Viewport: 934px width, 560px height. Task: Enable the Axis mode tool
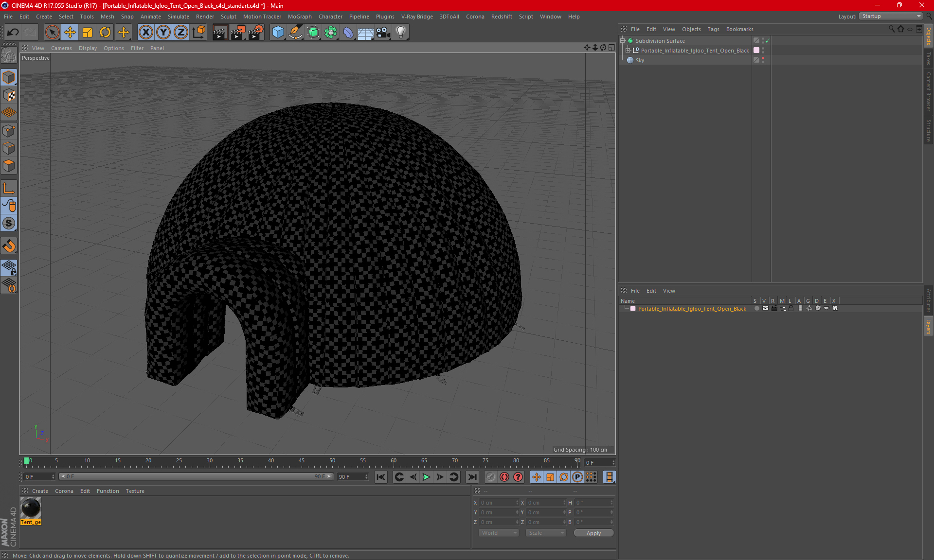click(9, 188)
